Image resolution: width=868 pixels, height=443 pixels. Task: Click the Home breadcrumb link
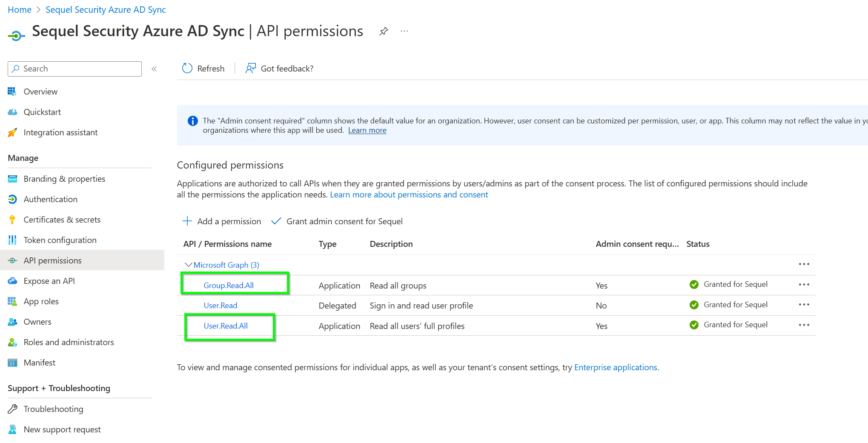coord(20,10)
